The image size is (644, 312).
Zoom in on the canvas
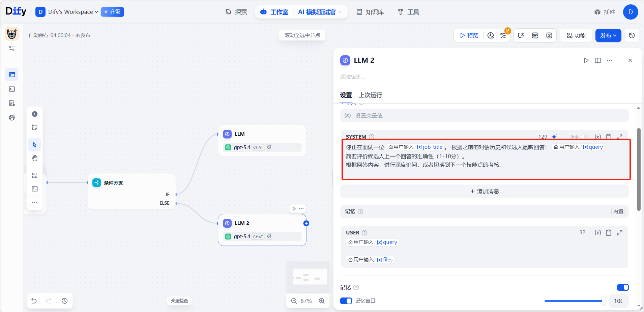(x=322, y=301)
